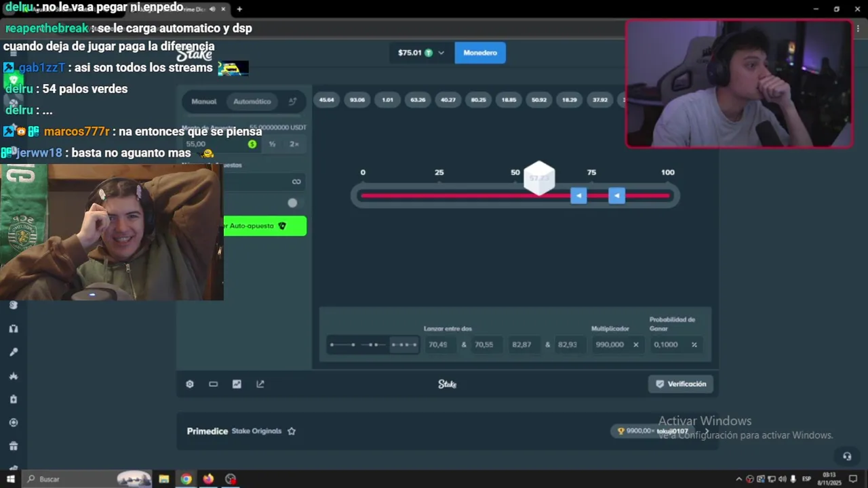
Task: Open past result 1.01
Action: pos(387,100)
